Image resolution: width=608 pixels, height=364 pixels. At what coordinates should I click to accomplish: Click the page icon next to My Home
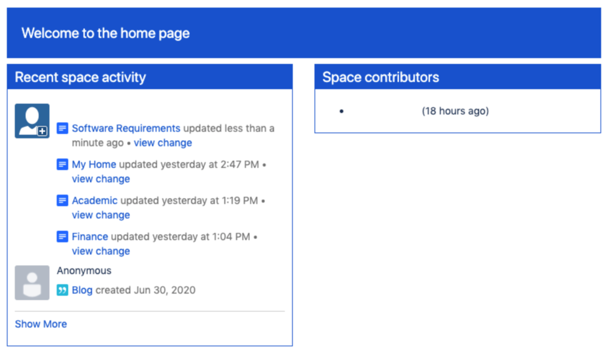[x=63, y=164]
